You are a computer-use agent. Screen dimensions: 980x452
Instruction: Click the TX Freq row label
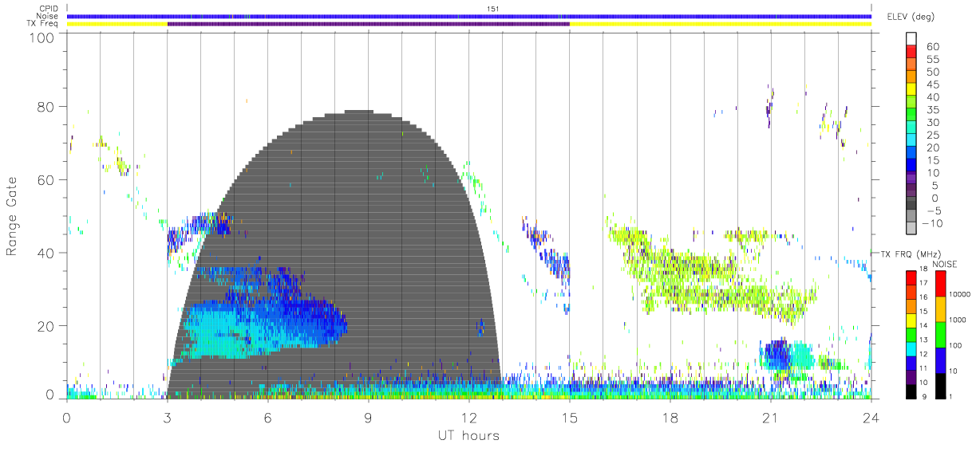(x=44, y=23)
